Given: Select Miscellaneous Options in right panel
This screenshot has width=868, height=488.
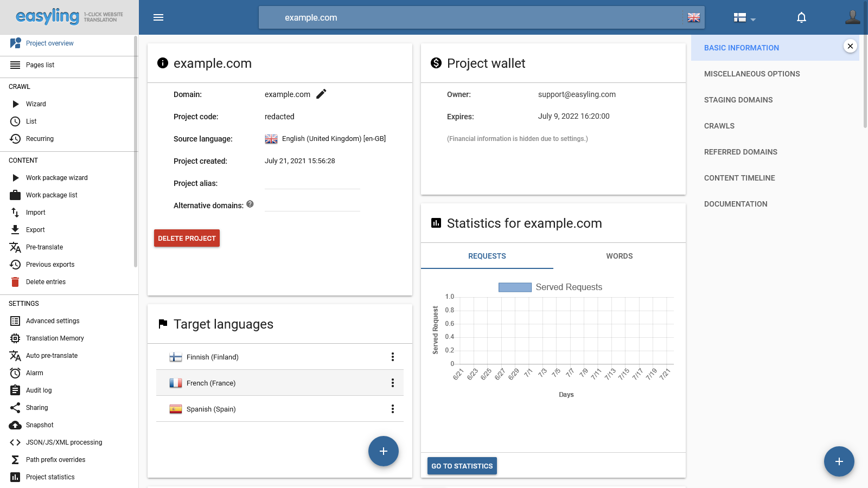Looking at the screenshot, I should pos(752,74).
